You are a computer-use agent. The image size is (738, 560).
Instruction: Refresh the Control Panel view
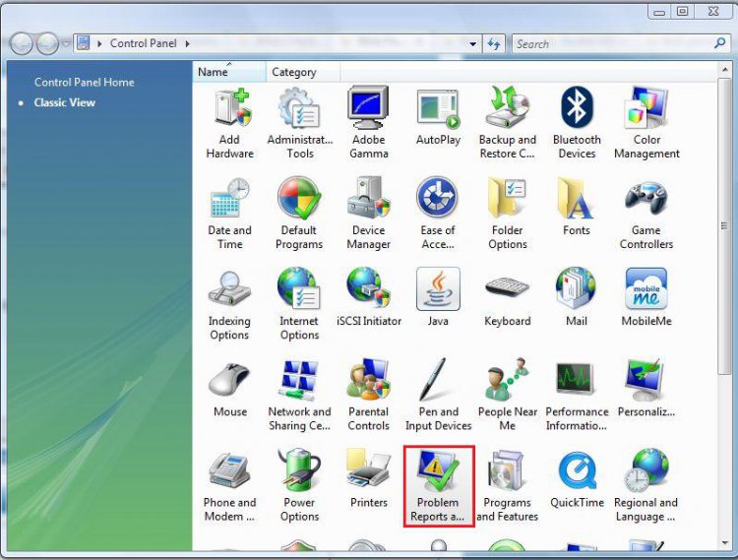coord(494,44)
